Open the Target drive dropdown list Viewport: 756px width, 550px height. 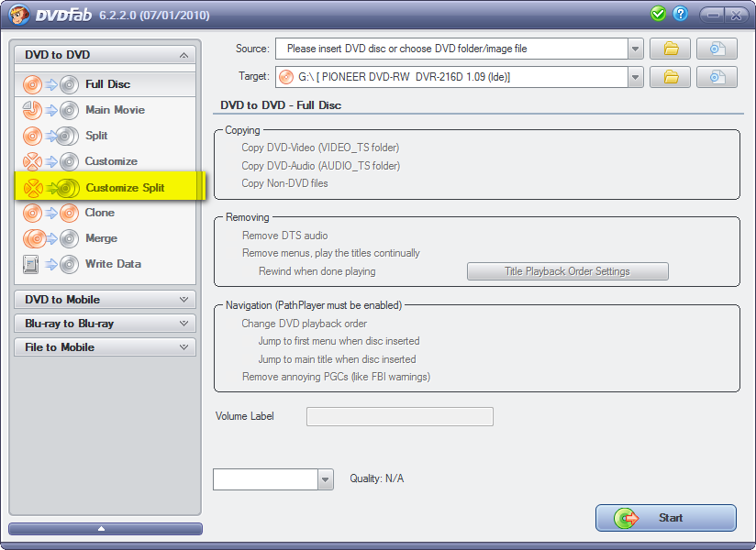[x=636, y=77]
